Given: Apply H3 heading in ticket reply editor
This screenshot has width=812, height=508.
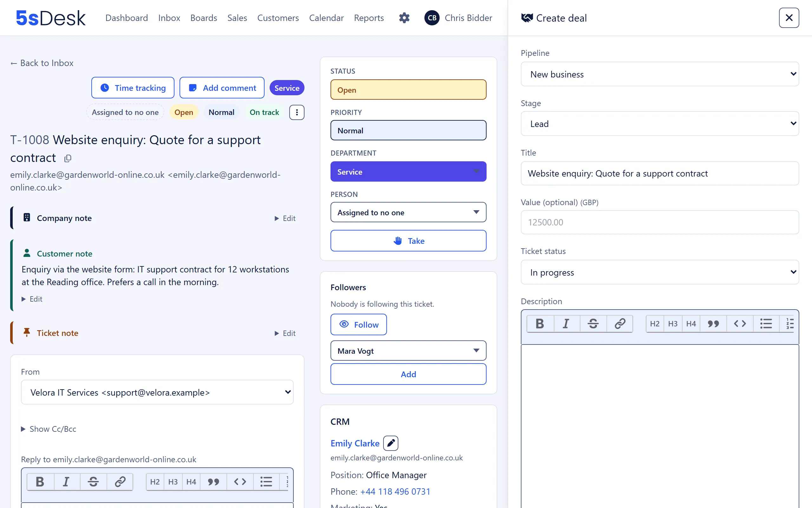Looking at the screenshot, I should click(x=173, y=482).
